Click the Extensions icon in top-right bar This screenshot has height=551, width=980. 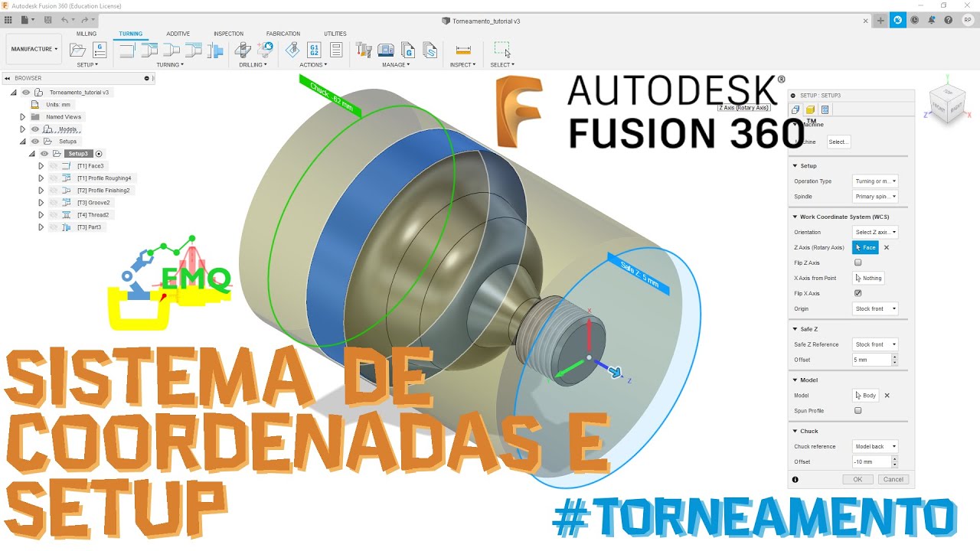[x=898, y=21]
